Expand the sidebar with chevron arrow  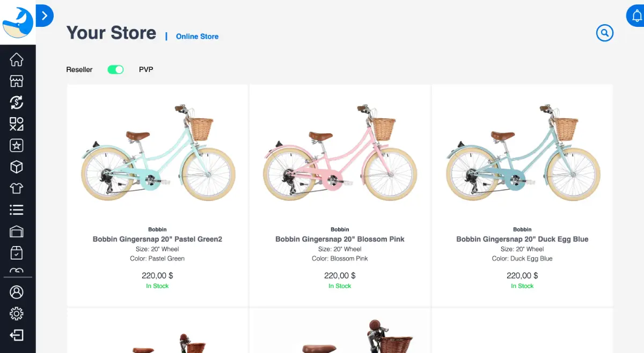click(x=45, y=16)
